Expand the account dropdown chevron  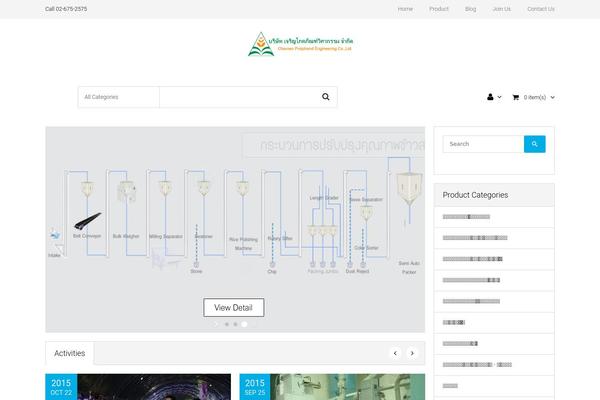(x=499, y=97)
